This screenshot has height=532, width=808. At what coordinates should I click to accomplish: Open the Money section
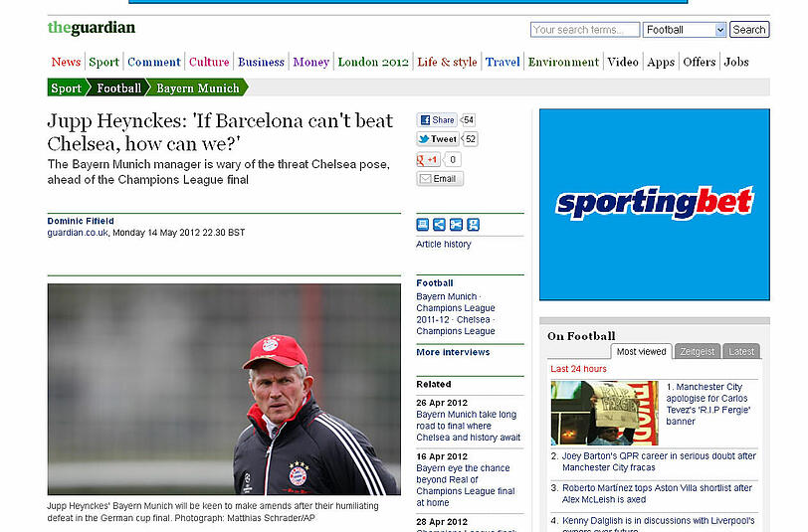click(x=310, y=62)
